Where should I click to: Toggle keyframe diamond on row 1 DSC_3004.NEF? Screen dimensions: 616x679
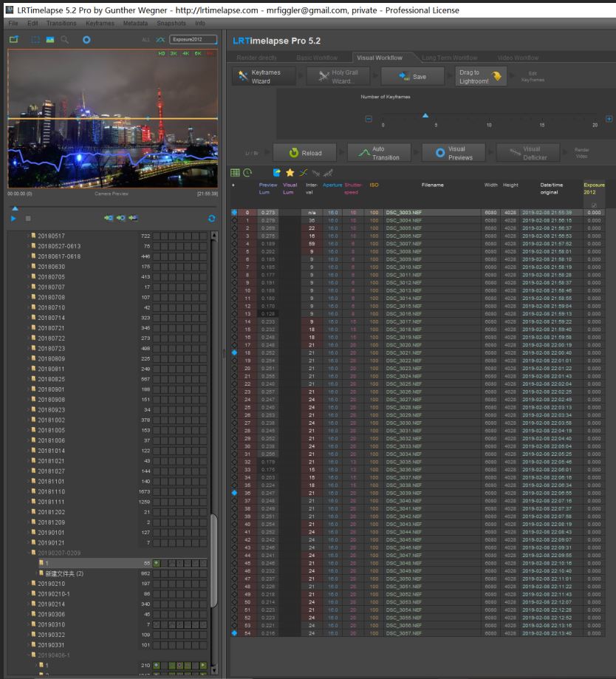point(234,220)
